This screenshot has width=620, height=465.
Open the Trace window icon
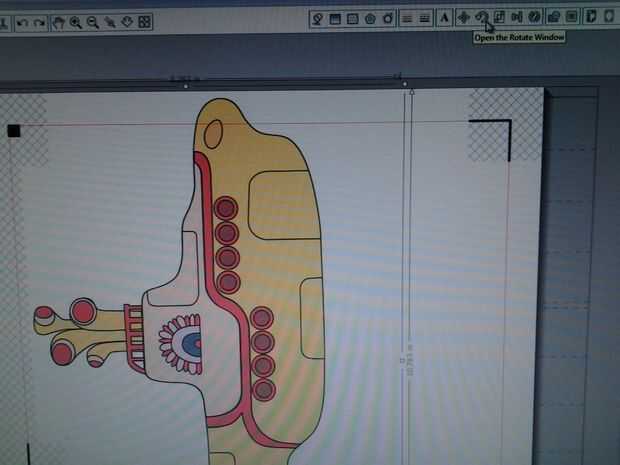pos(591,17)
